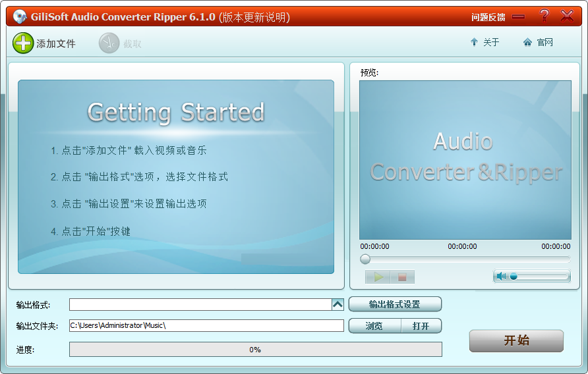Screen dimensions: 588x374
Task: Click the Getting Started heading
Action: point(176,112)
